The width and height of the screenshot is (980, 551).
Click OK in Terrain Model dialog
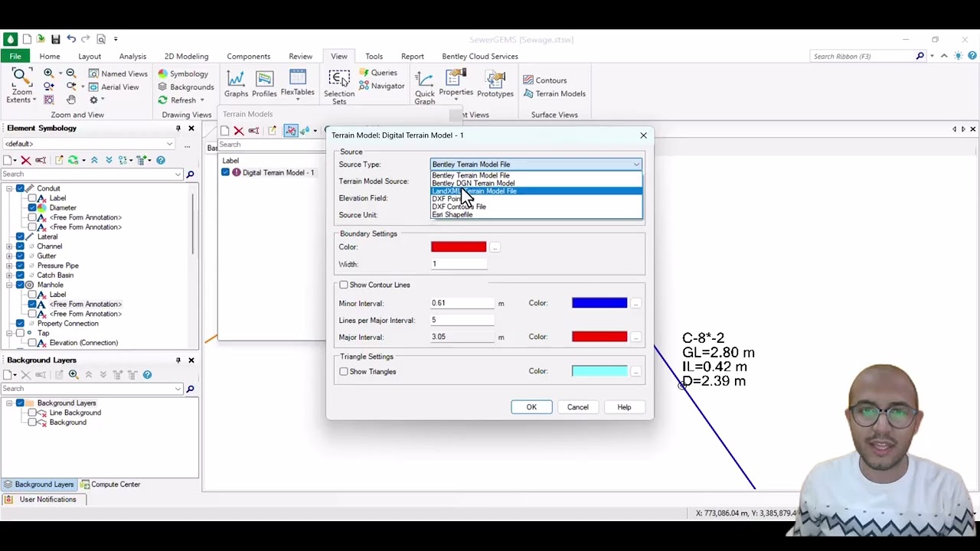(x=531, y=407)
